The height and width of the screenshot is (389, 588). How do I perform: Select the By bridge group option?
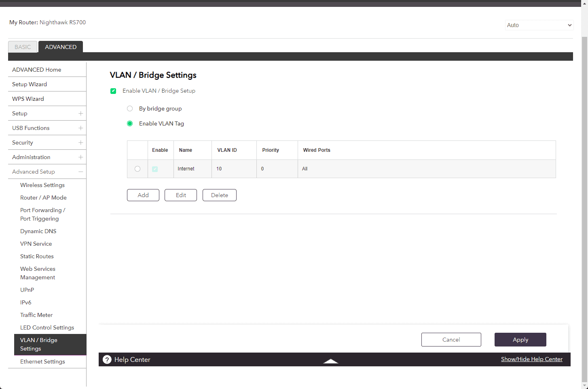point(130,108)
